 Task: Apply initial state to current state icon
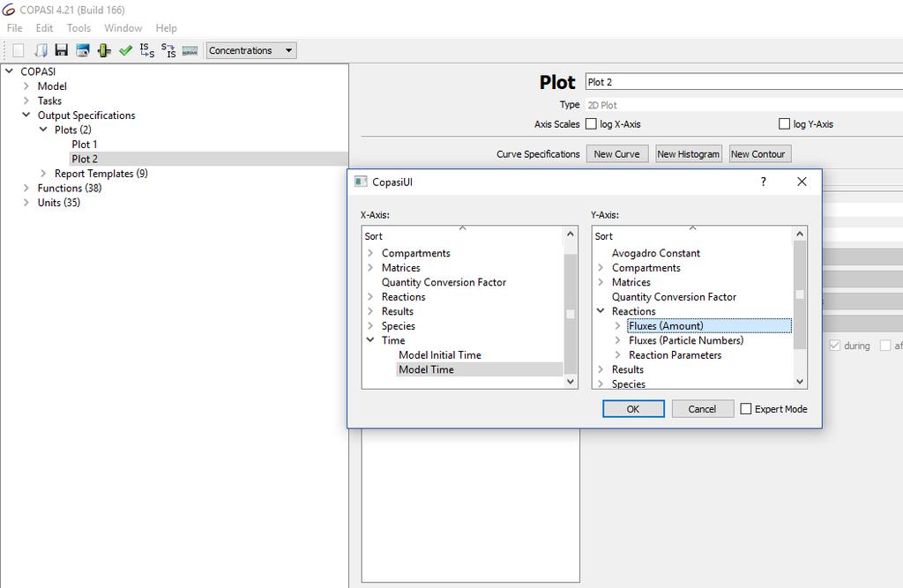(147, 50)
